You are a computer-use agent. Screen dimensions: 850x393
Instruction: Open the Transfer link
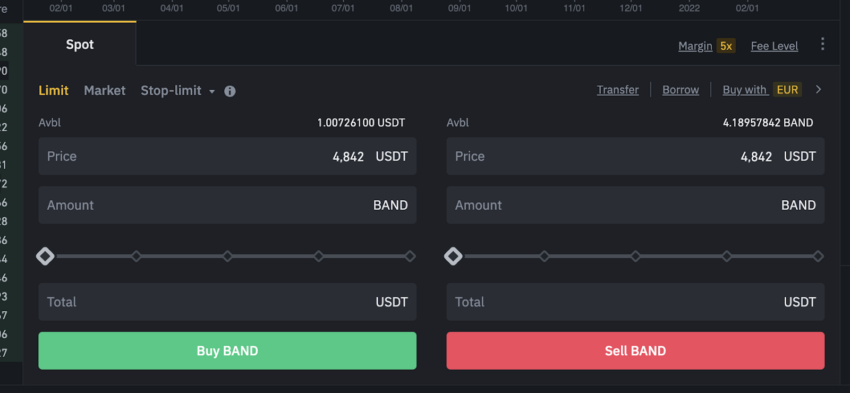(617, 90)
